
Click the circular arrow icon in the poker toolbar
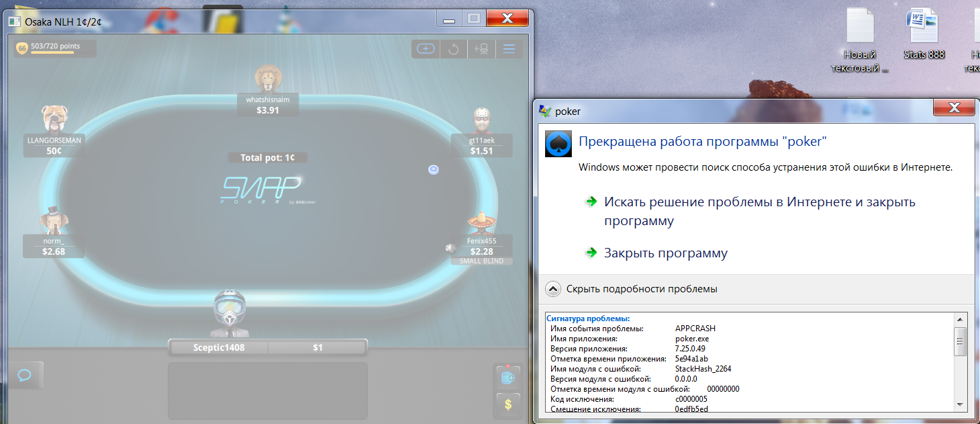pos(454,48)
